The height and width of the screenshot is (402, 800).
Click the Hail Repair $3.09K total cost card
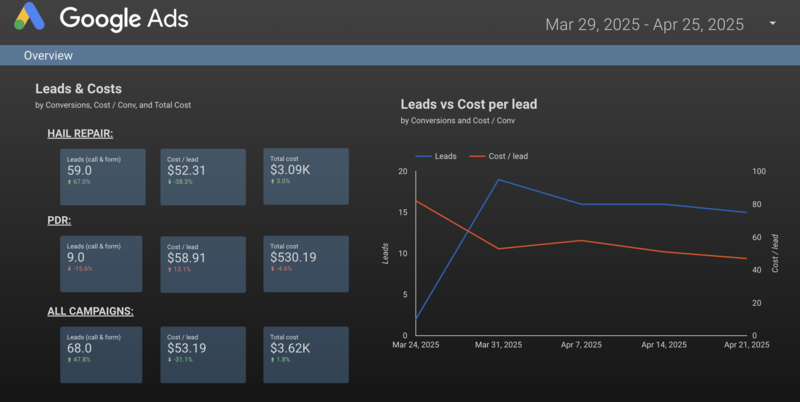(306, 177)
